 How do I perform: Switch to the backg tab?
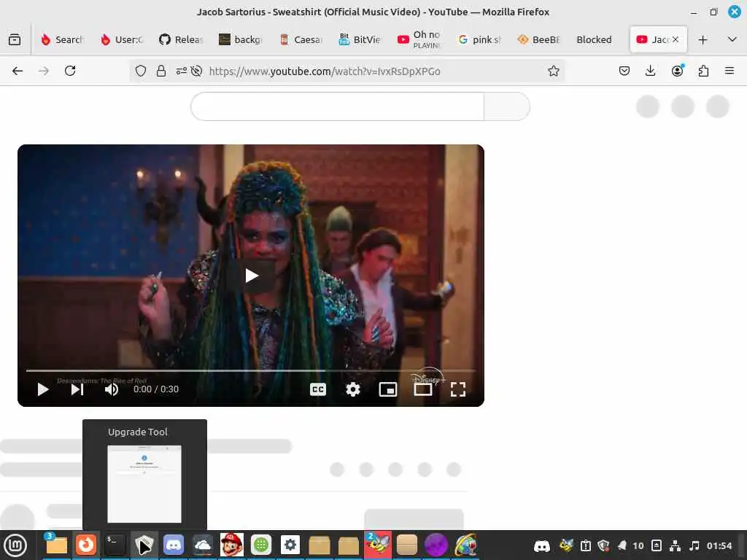point(241,39)
